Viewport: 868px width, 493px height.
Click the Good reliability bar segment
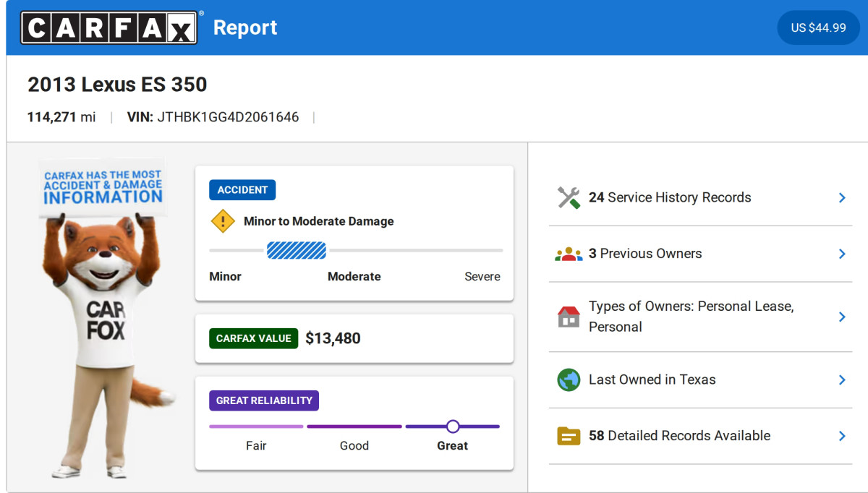354,426
